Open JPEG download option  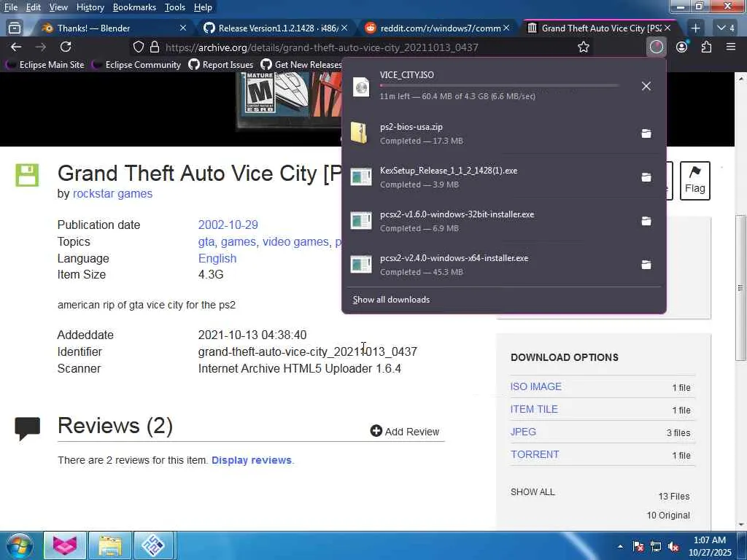[523, 432]
